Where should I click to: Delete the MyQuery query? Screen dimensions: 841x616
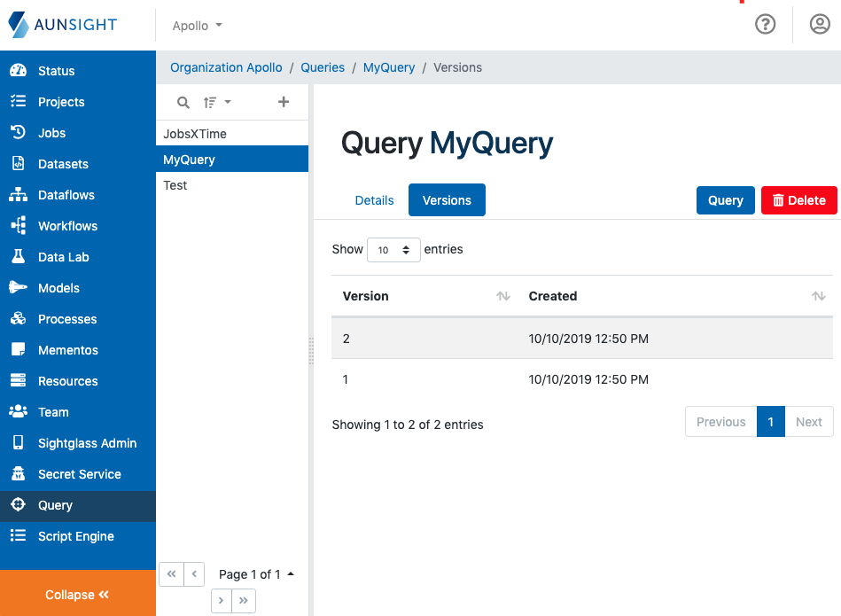click(x=798, y=200)
